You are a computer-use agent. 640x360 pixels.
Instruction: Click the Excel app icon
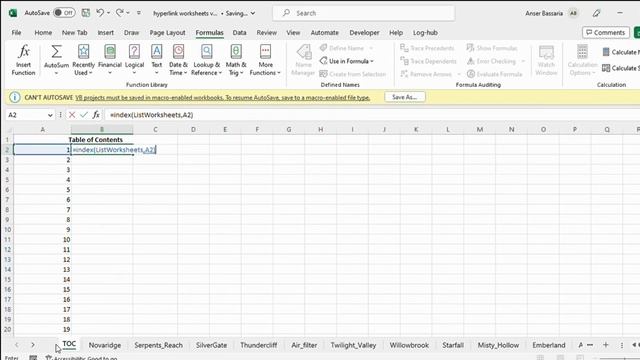13,13
